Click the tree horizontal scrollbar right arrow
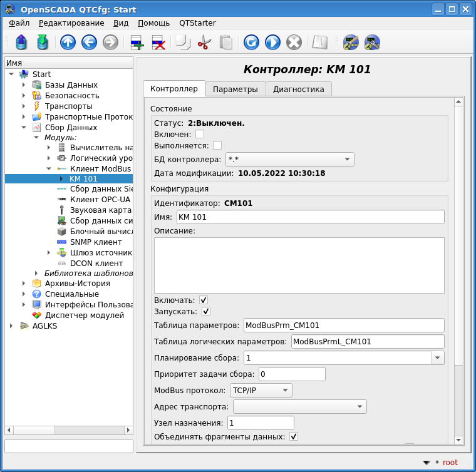This screenshot has width=476, height=472. pos(128,430)
